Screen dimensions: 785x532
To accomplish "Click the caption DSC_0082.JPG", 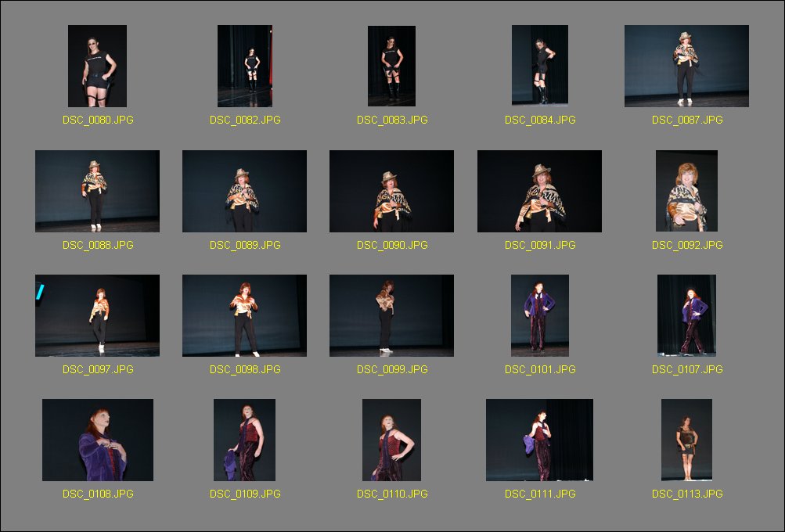I will [x=245, y=120].
